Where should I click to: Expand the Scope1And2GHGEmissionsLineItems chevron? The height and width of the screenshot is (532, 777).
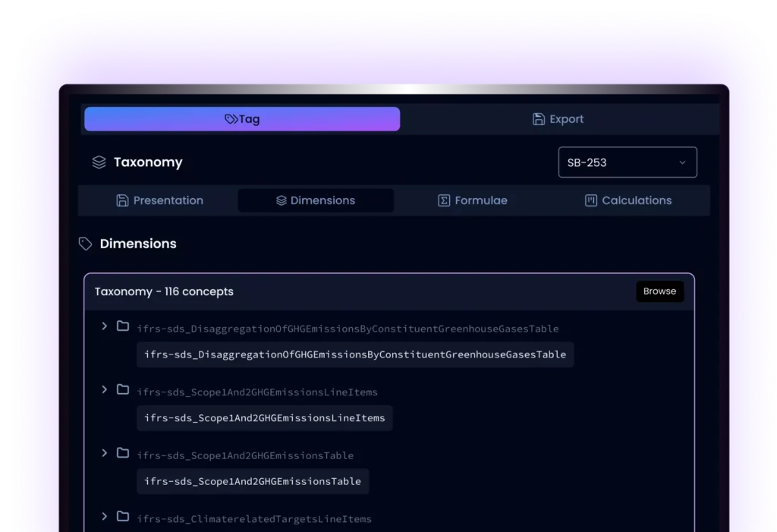[x=105, y=389]
